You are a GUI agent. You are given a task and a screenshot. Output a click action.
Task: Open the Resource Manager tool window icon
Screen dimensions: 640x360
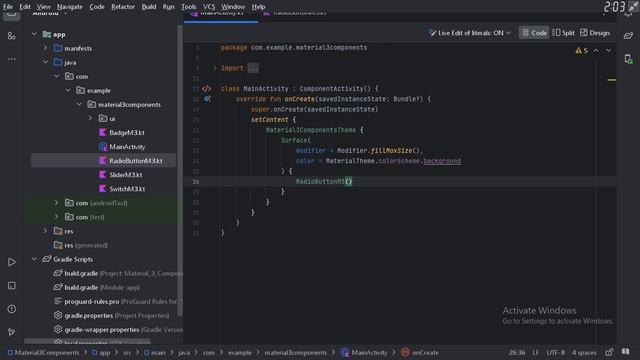(x=11, y=36)
